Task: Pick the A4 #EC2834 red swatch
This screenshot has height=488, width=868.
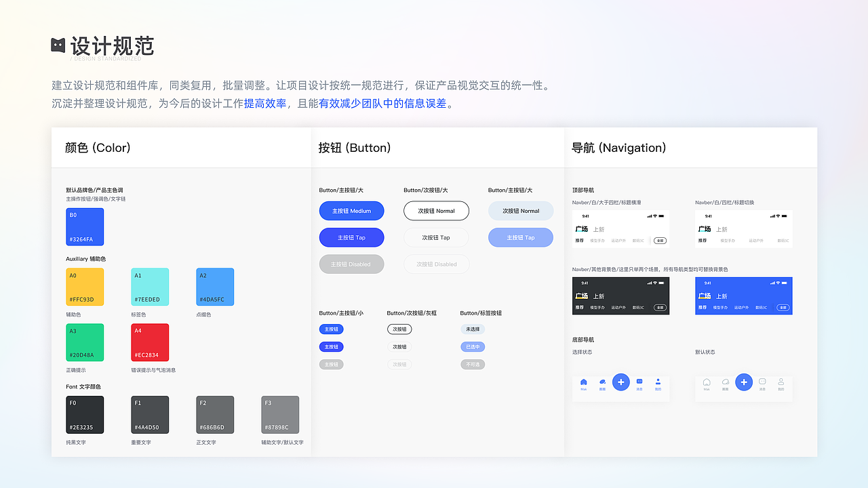Action: pyautogui.click(x=150, y=342)
